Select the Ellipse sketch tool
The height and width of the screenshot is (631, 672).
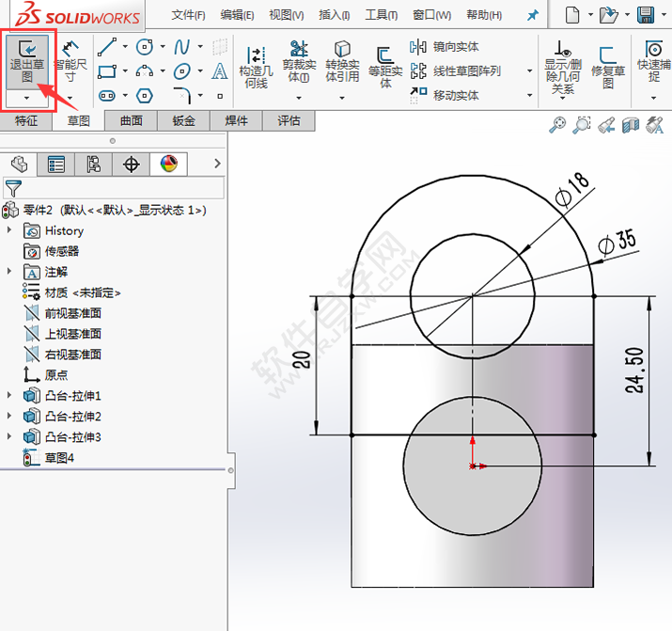pyautogui.click(x=181, y=71)
